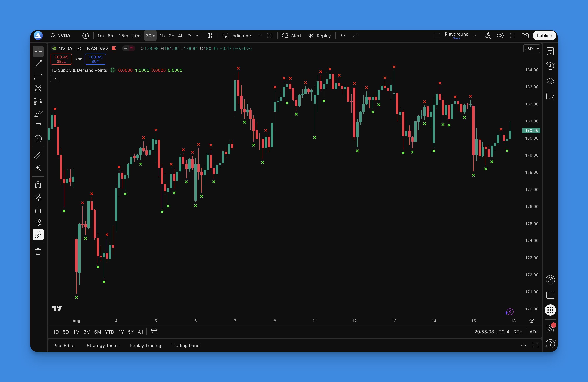Expand the indicators favorites dropdown arrow
The height and width of the screenshot is (382, 588).
[259, 36]
